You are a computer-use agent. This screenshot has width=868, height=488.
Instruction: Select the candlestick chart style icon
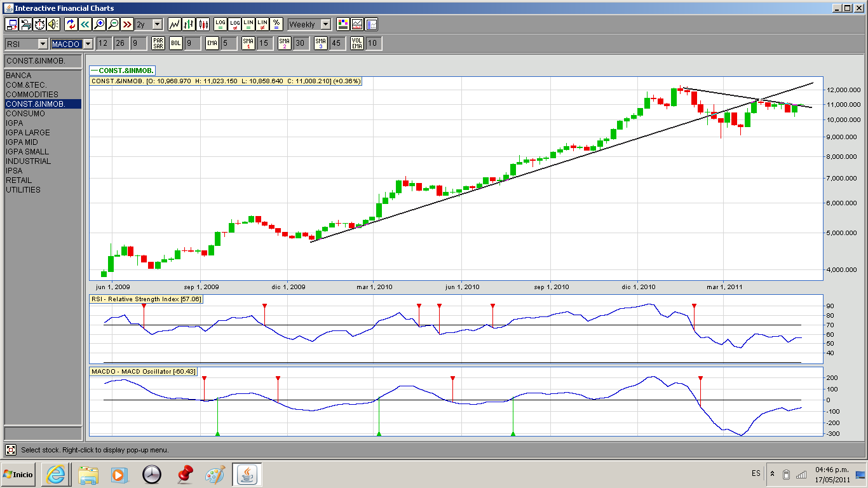click(x=203, y=24)
